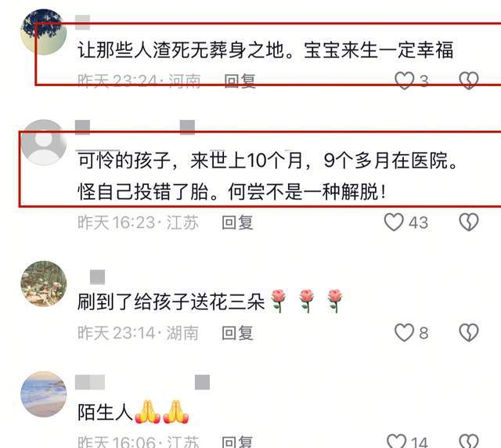Dislike the 湖南 rose flowers comment
Screen dimensions: 501x448
(x=469, y=333)
